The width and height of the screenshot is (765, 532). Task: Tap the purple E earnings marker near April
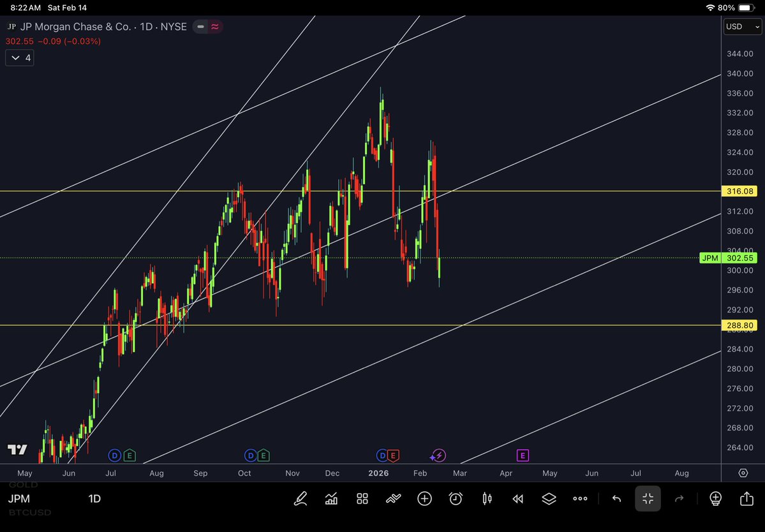[x=523, y=455]
